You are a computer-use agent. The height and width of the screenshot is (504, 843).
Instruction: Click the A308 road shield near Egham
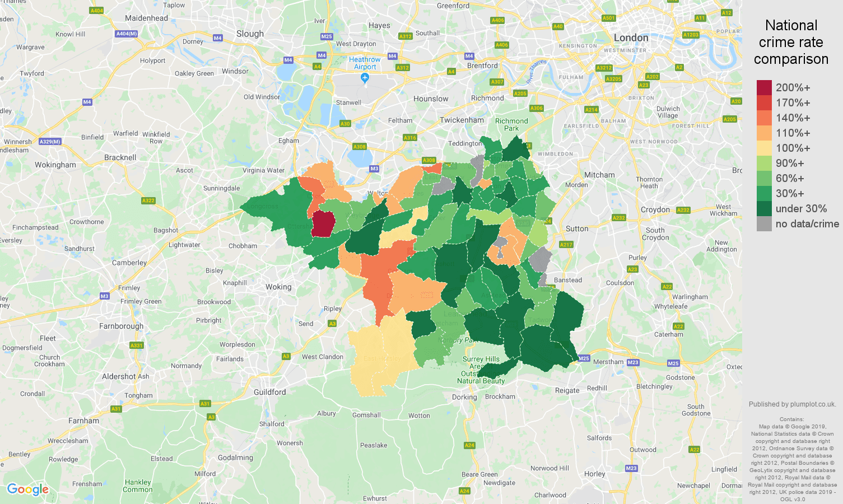click(x=360, y=147)
